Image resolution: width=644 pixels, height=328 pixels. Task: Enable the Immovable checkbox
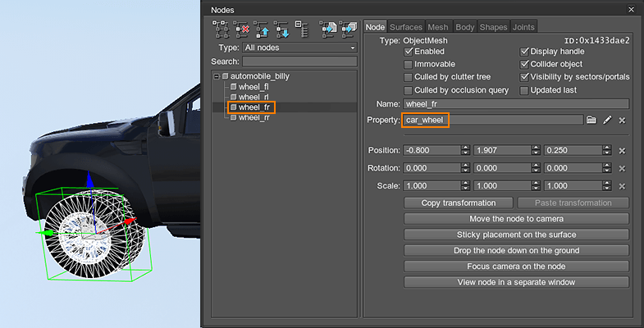point(409,65)
